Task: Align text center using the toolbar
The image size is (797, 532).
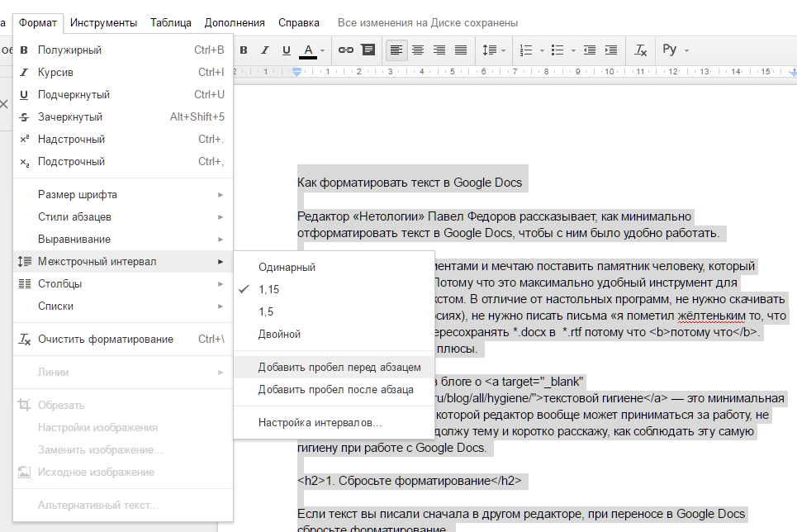Action: (416, 50)
